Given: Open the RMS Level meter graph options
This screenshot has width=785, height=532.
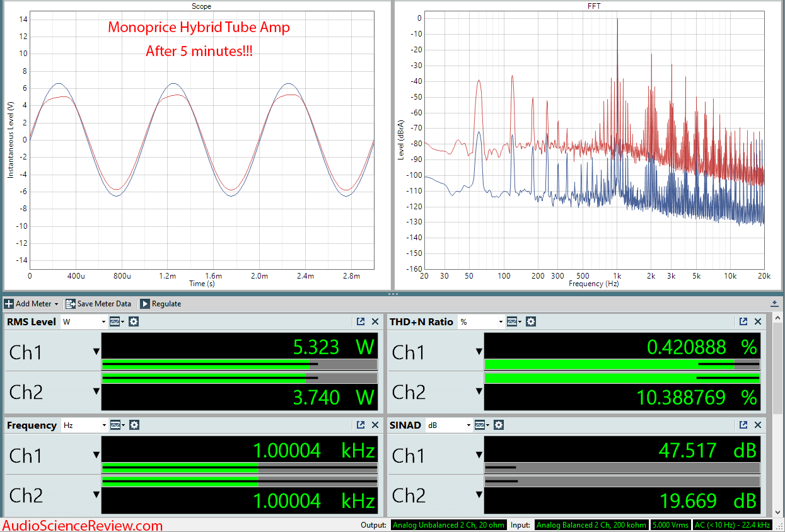Looking at the screenshot, I should click(117, 321).
